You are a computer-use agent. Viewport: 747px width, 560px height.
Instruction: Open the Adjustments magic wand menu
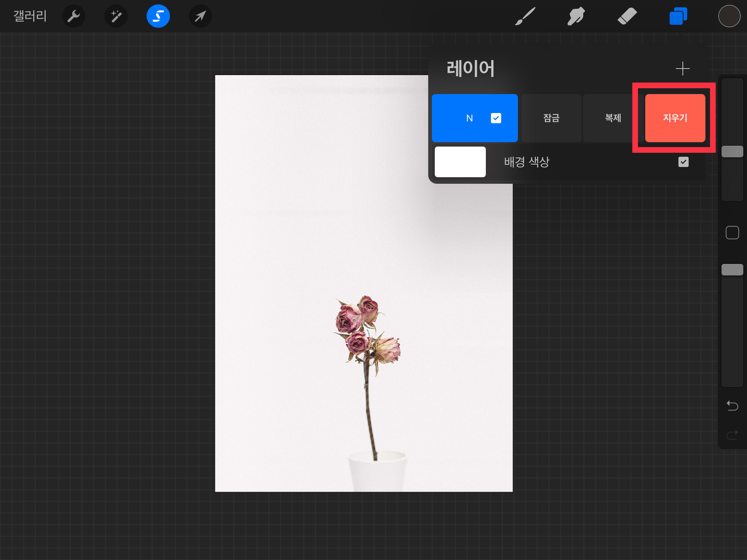pyautogui.click(x=116, y=16)
